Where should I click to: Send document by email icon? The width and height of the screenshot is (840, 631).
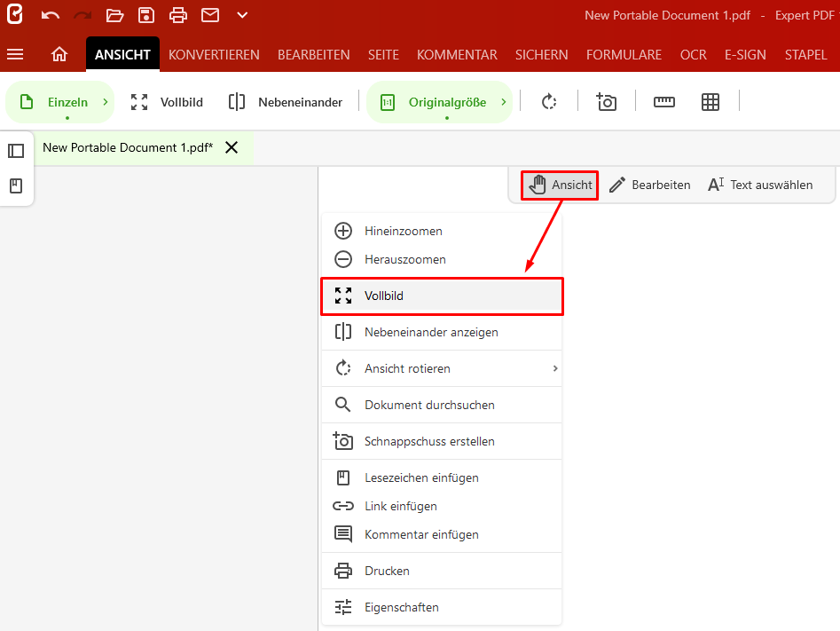pos(210,15)
